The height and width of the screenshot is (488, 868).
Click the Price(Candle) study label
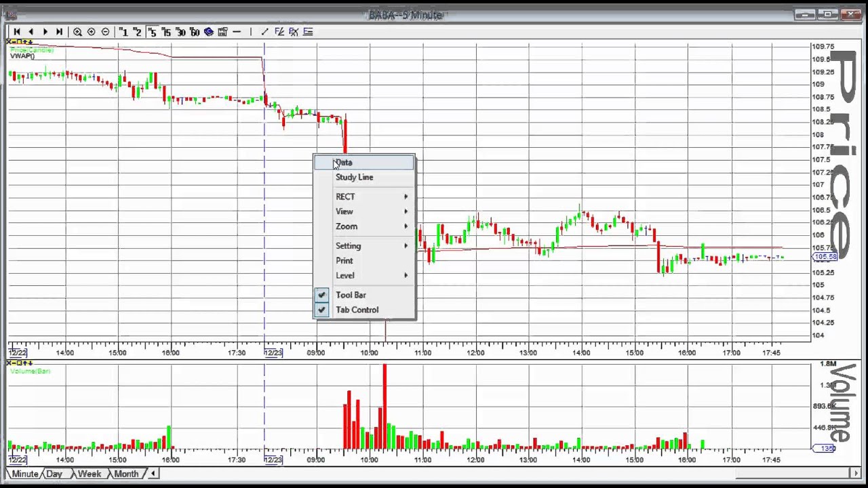[x=31, y=49]
